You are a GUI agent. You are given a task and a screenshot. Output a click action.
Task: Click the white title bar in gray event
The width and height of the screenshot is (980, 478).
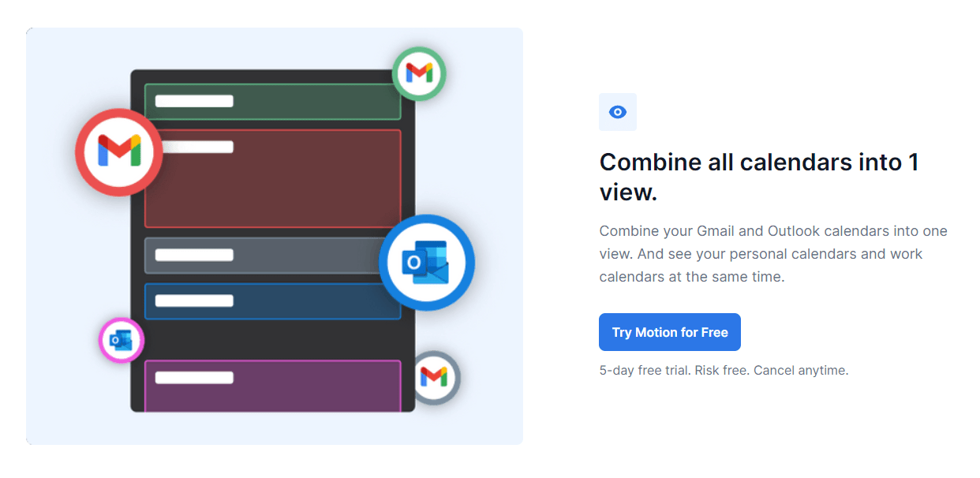[194, 255]
